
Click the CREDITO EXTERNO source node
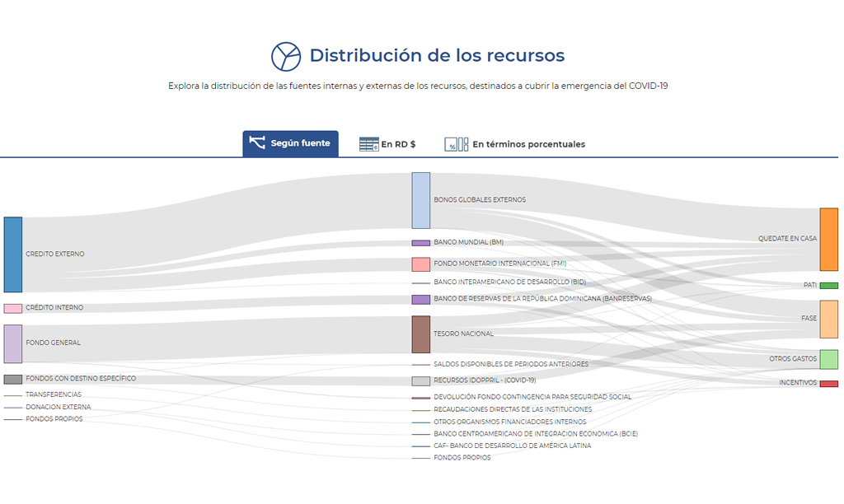[x=12, y=254]
